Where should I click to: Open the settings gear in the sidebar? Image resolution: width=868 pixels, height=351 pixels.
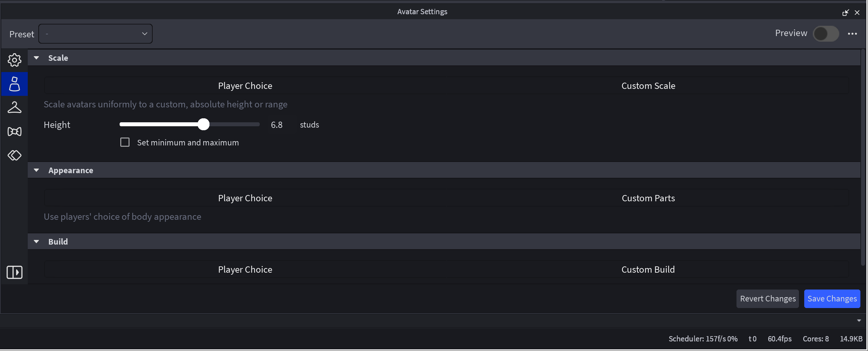14,60
